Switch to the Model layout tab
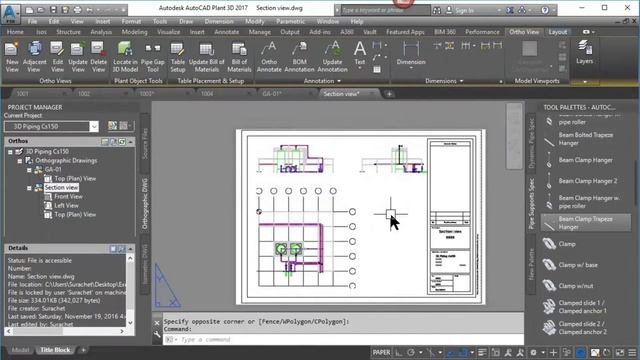The image size is (640, 360). [20, 350]
